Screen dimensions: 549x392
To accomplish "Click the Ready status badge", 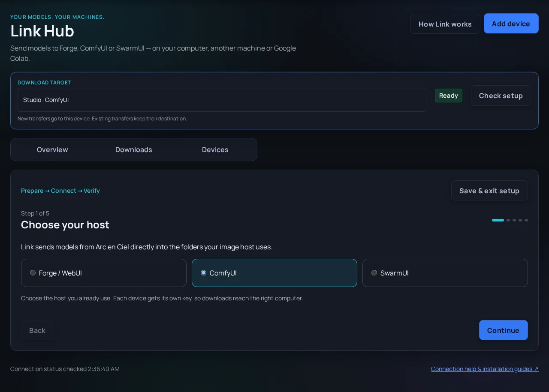I will (x=449, y=96).
